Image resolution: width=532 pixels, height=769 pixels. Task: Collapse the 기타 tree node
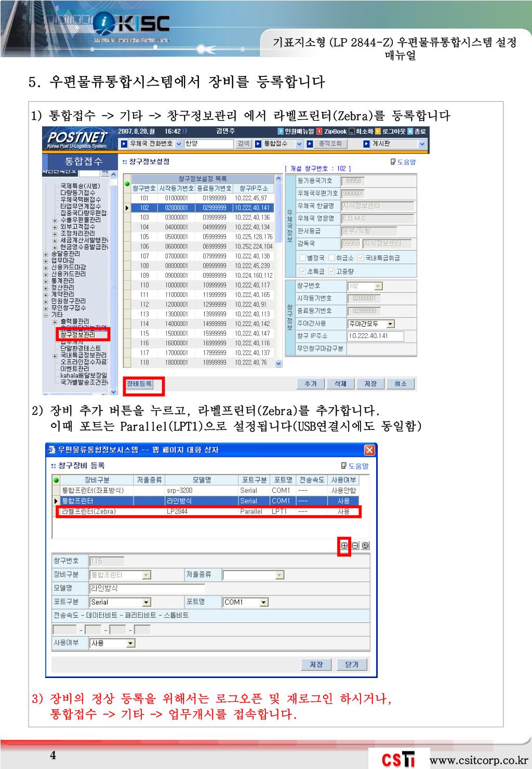click(x=46, y=315)
